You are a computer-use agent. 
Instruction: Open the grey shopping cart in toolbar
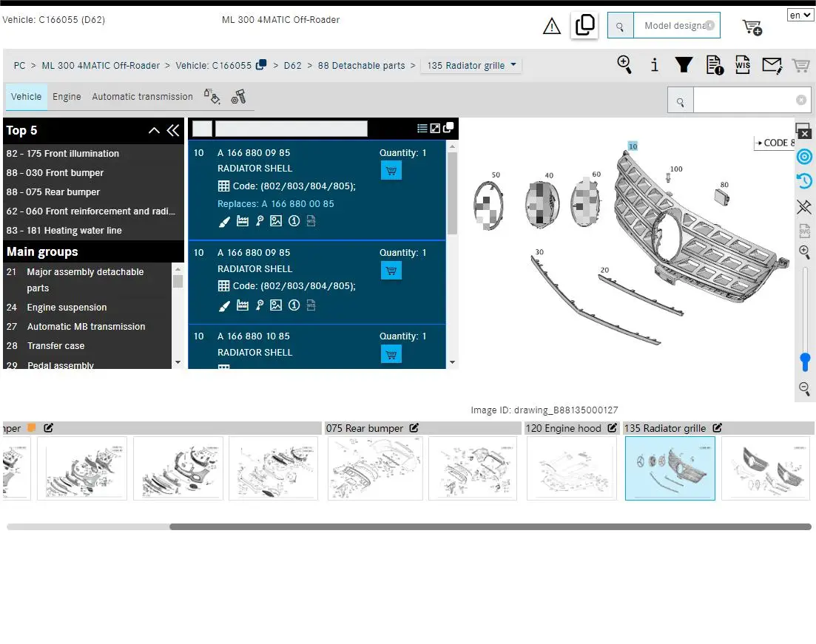pyautogui.click(x=801, y=65)
